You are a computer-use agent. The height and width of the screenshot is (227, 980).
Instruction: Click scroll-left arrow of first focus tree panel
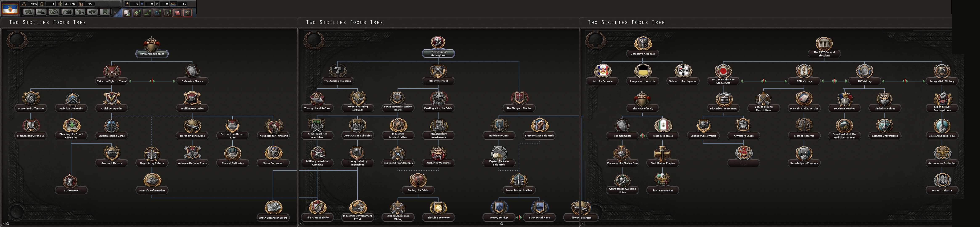point(4,224)
